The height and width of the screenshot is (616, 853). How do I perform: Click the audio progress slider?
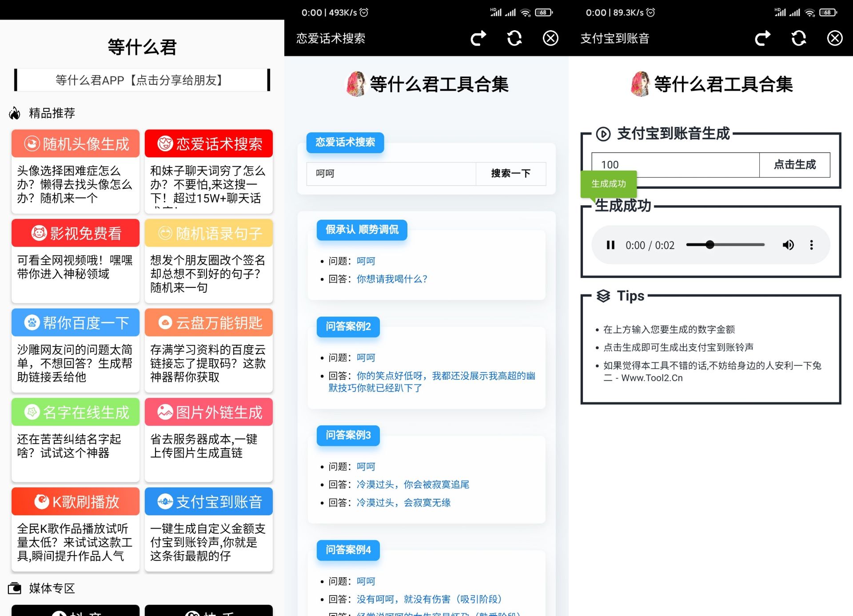(725, 245)
